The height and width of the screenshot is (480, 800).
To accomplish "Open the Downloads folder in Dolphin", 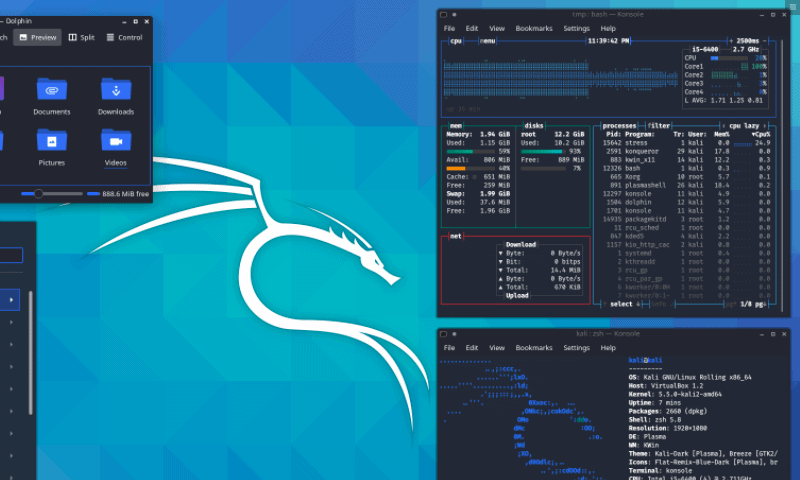I will (116, 96).
